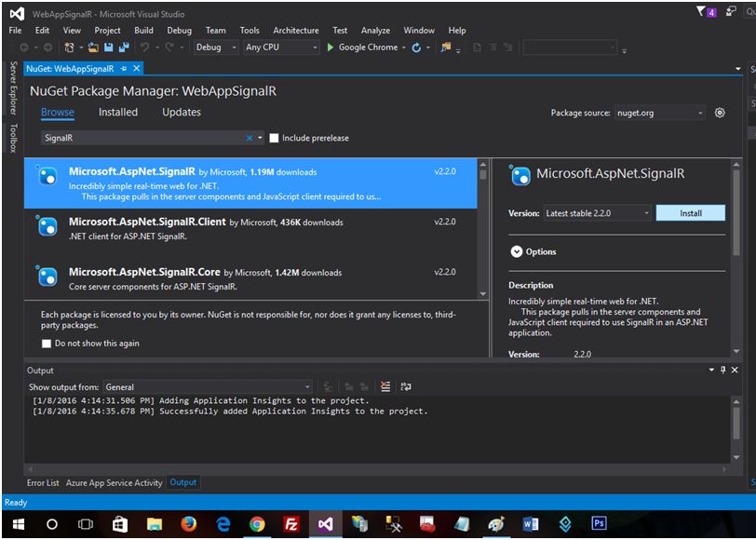Screen dimensions: 756x540
Task: Install the Microsoft.AspNet.SignalR package
Action: (690, 212)
